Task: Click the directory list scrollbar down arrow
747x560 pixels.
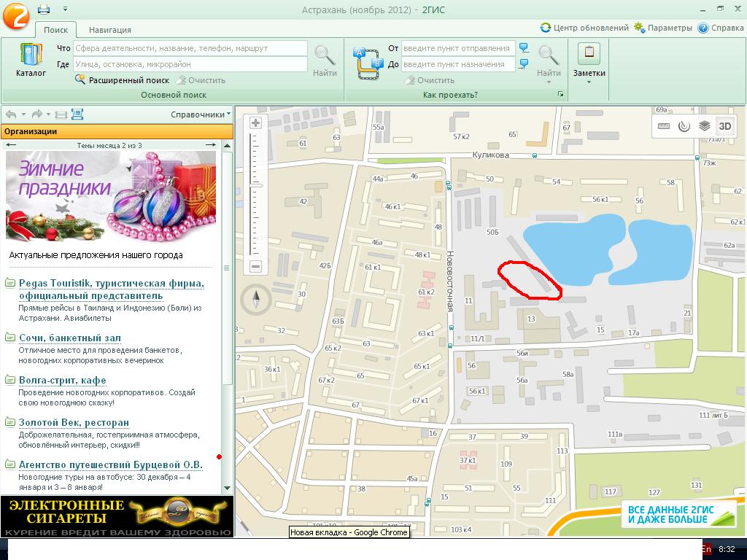Action: (x=228, y=488)
